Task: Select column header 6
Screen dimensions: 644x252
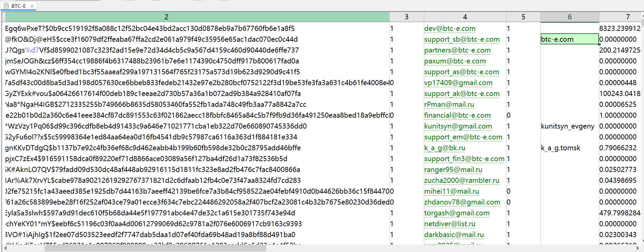Action: [x=570, y=17]
